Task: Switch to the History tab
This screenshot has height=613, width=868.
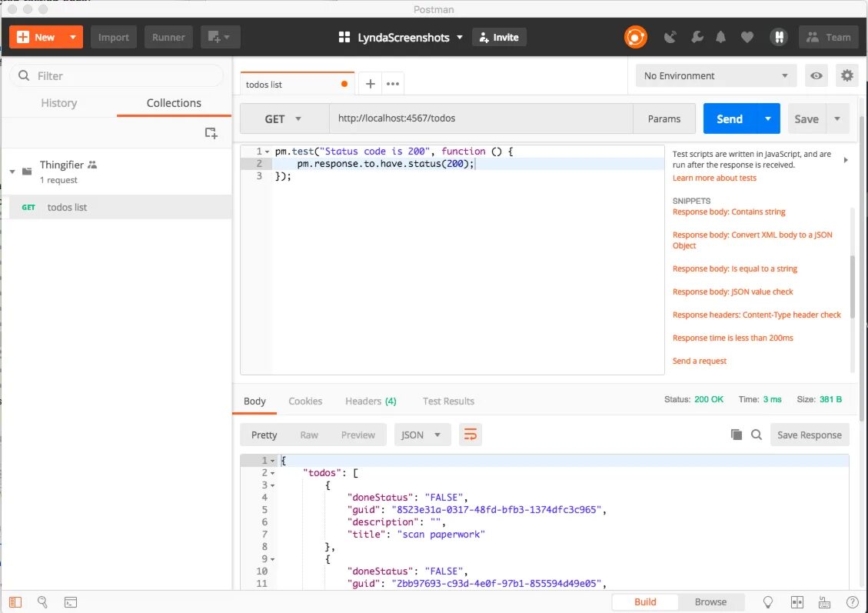Action: click(x=58, y=103)
